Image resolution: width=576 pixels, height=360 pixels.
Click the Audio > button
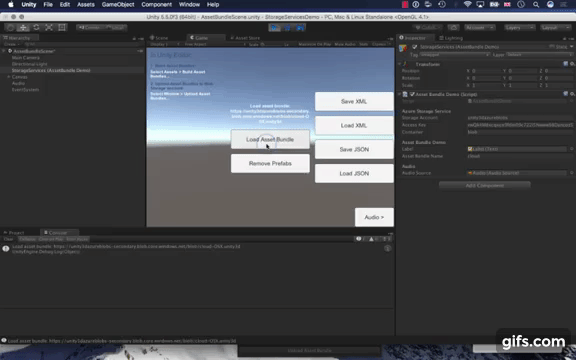374,217
